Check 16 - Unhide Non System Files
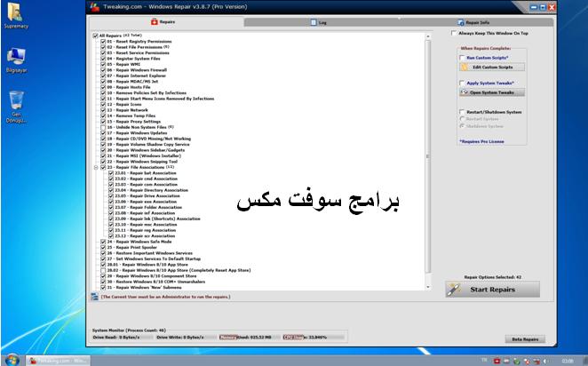The width and height of the screenshot is (588, 366). [x=103, y=128]
